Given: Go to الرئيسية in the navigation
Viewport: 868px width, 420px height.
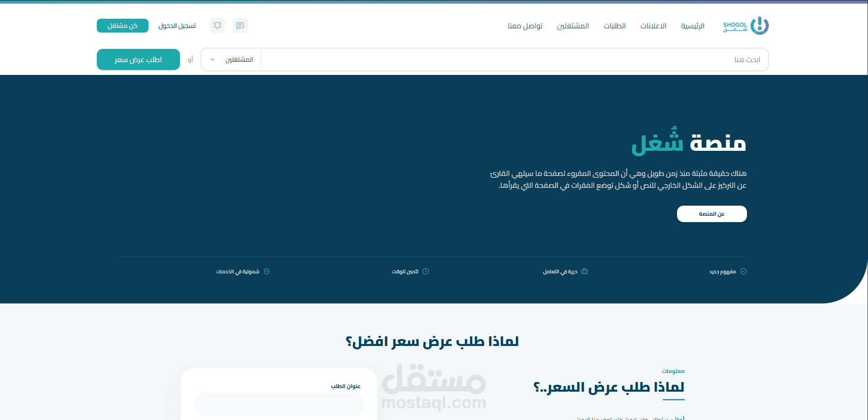Looking at the screenshot, I should [693, 26].
